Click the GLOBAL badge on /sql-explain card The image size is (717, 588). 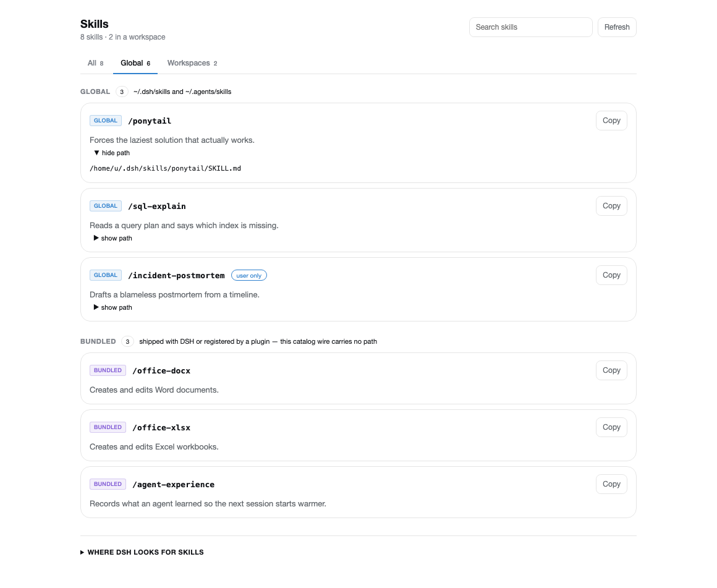pyautogui.click(x=106, y=206)
